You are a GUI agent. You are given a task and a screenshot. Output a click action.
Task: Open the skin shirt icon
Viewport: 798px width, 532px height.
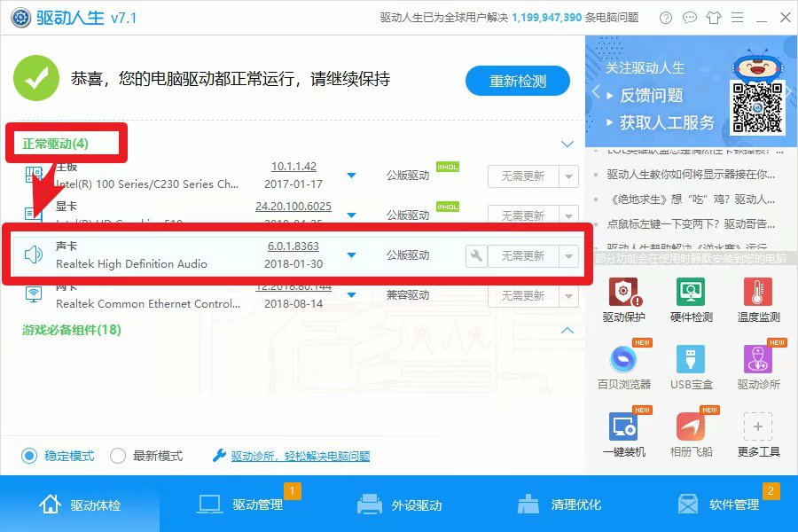[x=714, y=18]
